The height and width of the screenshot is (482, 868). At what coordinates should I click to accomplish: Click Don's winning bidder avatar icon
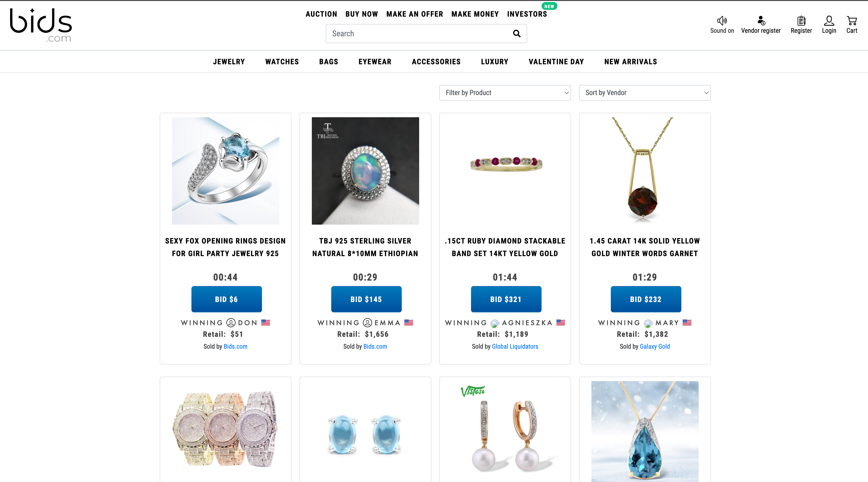[231, 323]
